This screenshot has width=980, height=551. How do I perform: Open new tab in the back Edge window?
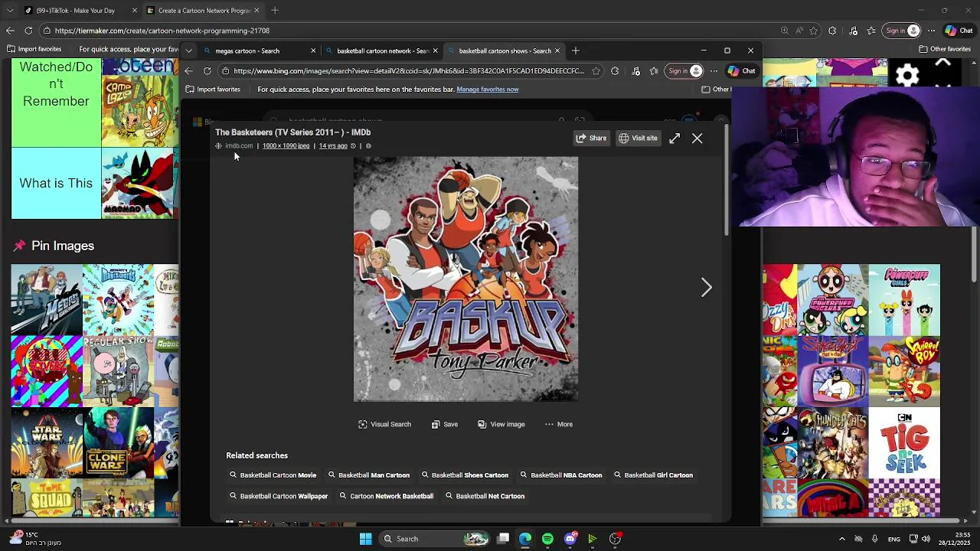tap(275, 11)
